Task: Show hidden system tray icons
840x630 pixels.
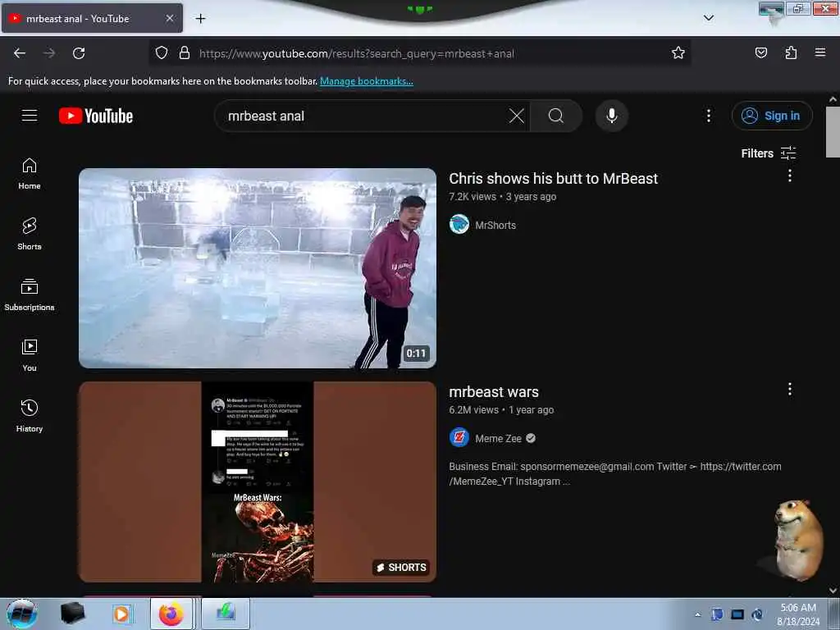Action: pos(697,614)
